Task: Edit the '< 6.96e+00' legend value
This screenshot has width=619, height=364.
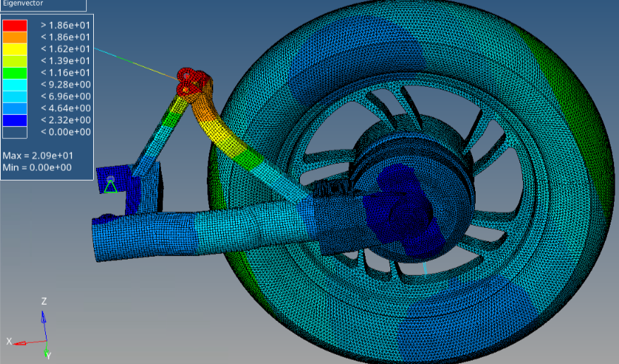Action: pos(65,96)
